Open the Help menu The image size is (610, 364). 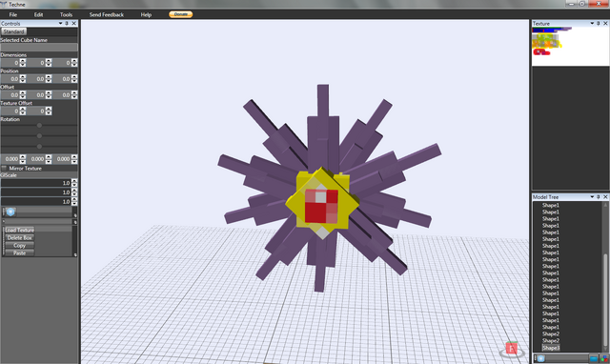click(x=146, y=15)
